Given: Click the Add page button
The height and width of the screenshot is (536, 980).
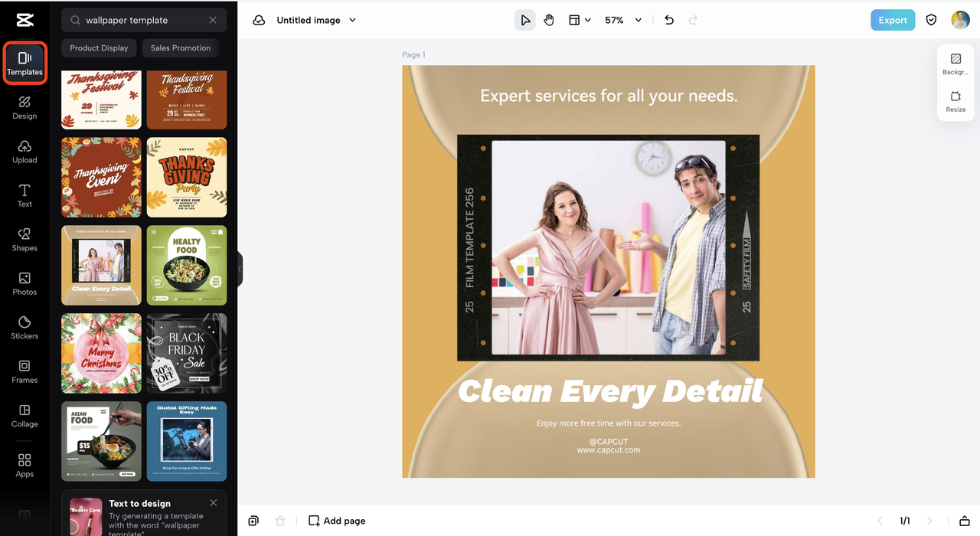Looking at the screenshot, I should 337,521.
